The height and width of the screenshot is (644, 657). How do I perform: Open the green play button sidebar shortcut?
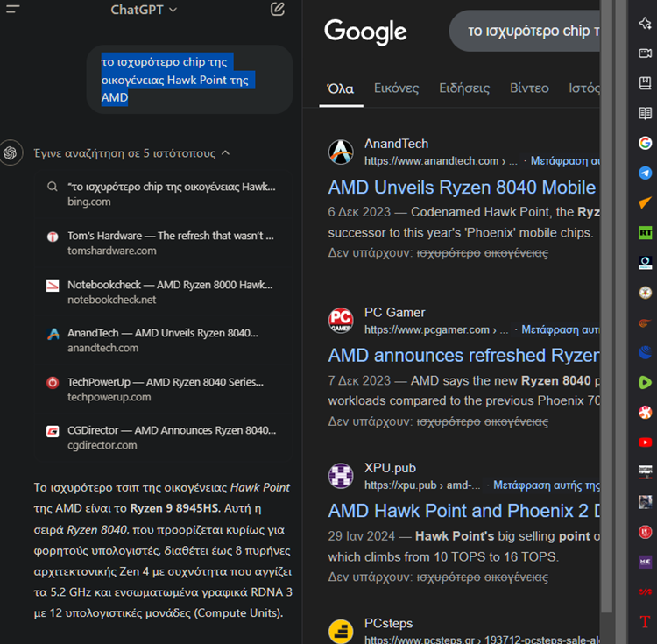(x=645, y=382)
